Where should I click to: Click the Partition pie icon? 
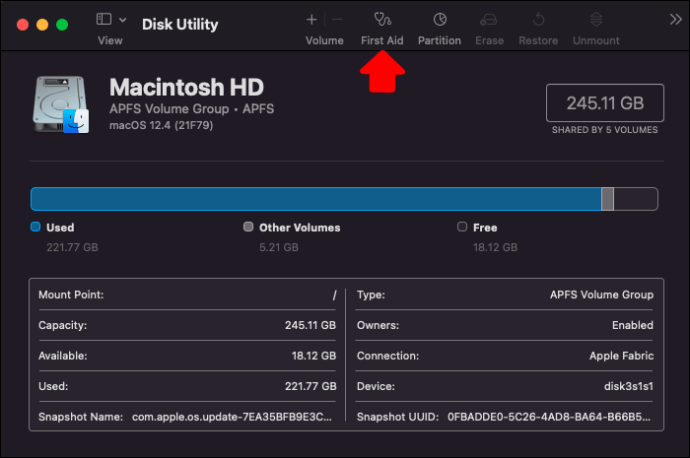tap(439, 19)
